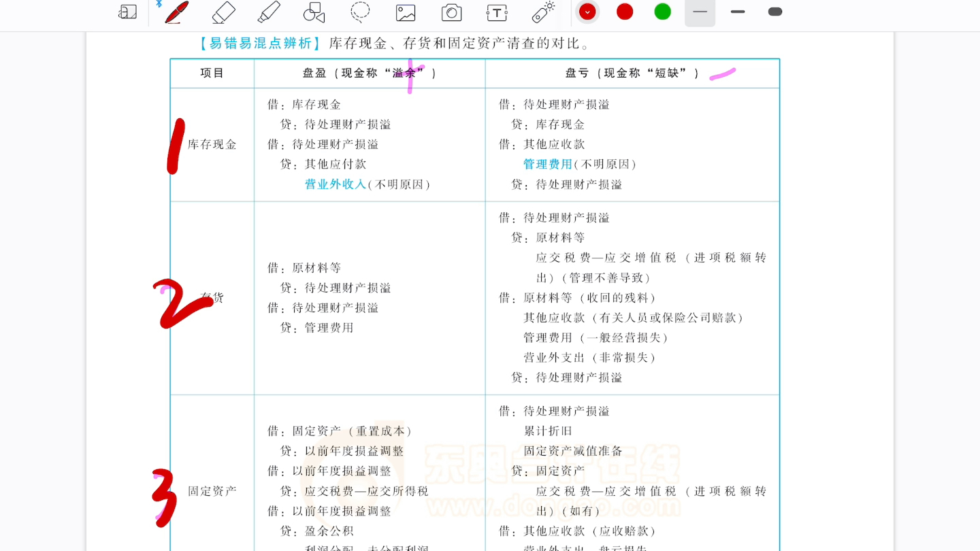This screenshot has height=551, width=980.
Task: Open the selected dark red color dropdown
Action: (587, 12)
